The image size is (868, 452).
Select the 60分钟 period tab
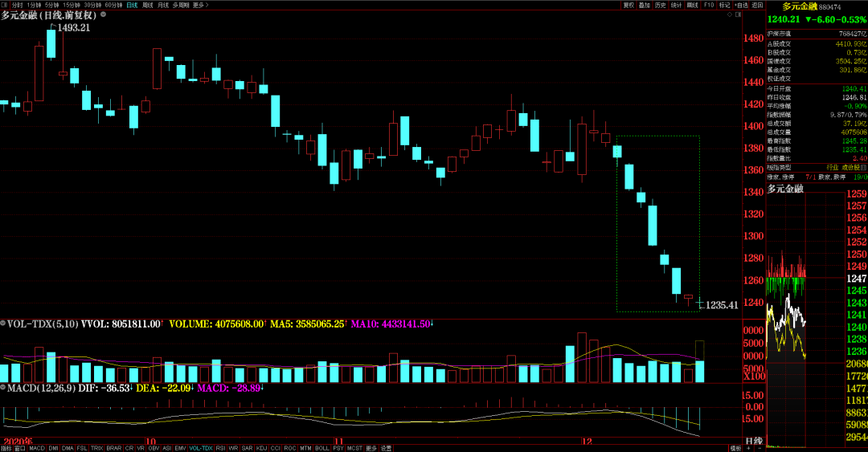113,5
